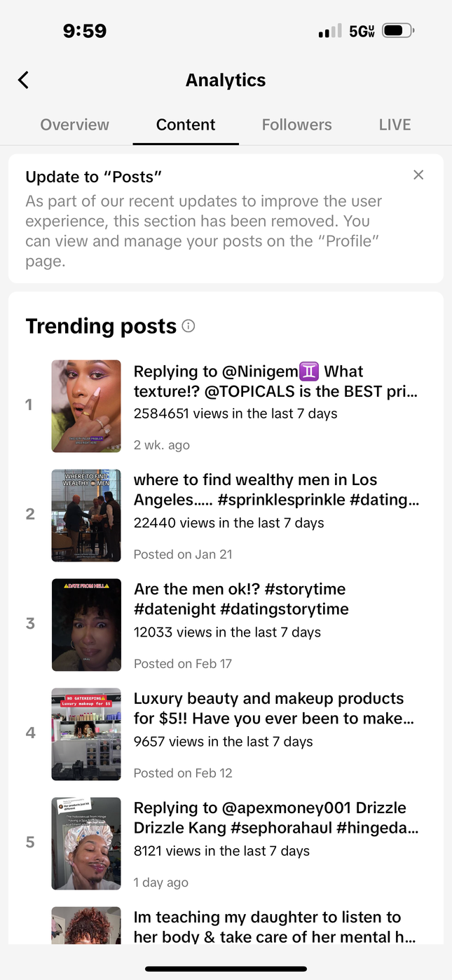Switch to the Overview tab

[74, 125]
